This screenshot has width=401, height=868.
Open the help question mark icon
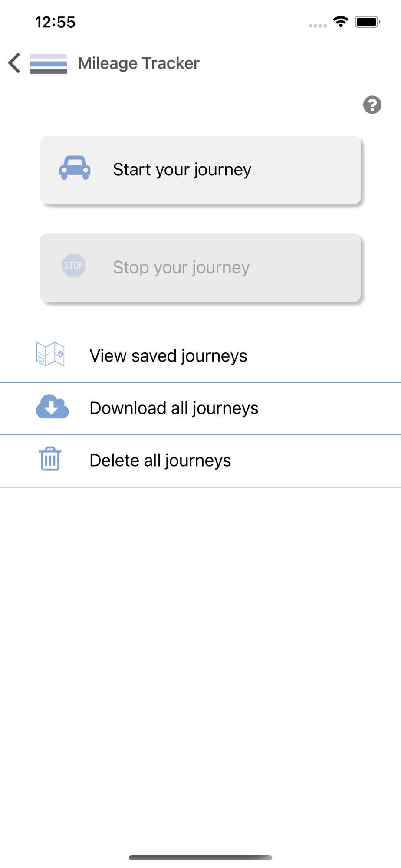click(372, 105)
